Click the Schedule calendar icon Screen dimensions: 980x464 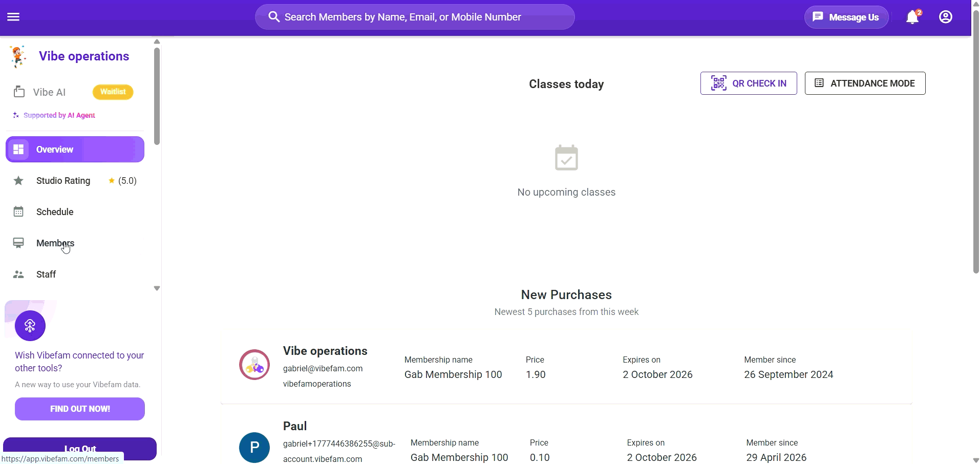pyautogui.click(x=18, y=212)
